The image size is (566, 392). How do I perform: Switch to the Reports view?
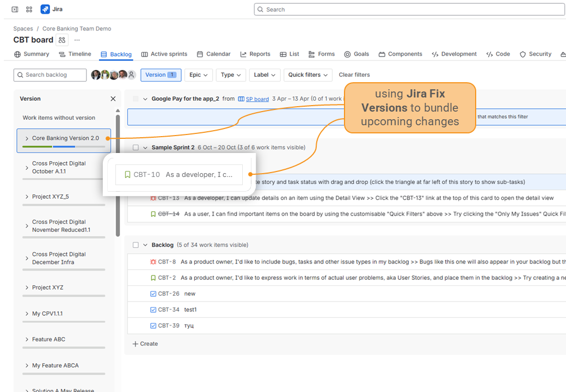coord(255,54)
